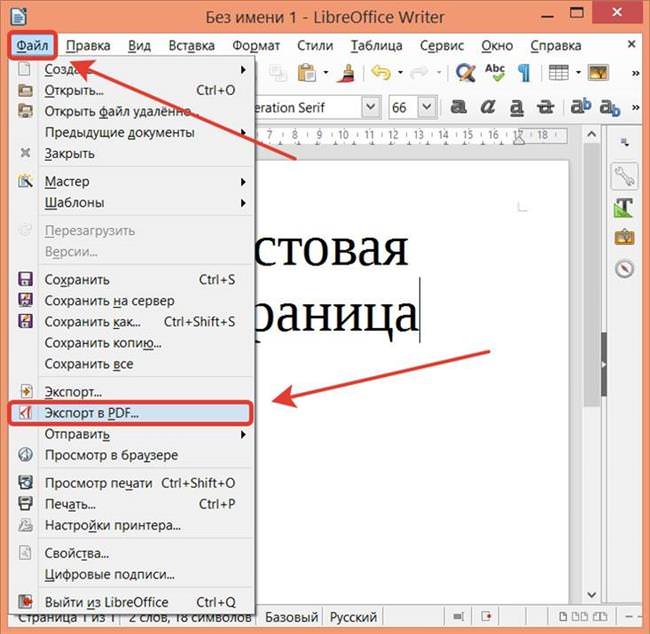Expand the standard toolbar overflow chevron
Screen dimensions: 650x634
coord(635,74)
